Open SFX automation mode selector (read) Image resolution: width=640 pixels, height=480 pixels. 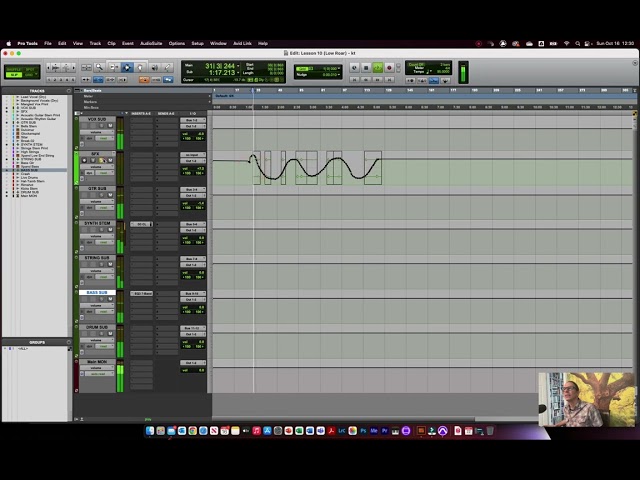point(104,173)
